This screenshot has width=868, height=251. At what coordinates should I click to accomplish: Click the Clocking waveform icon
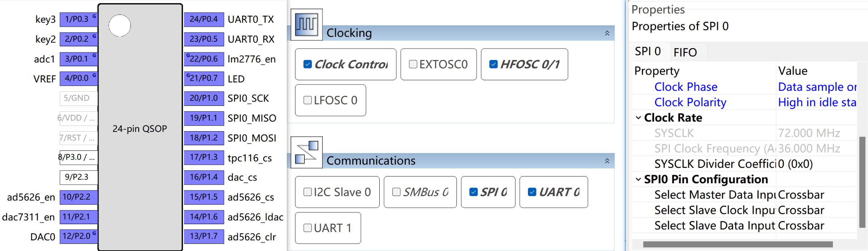pos(306,24)
